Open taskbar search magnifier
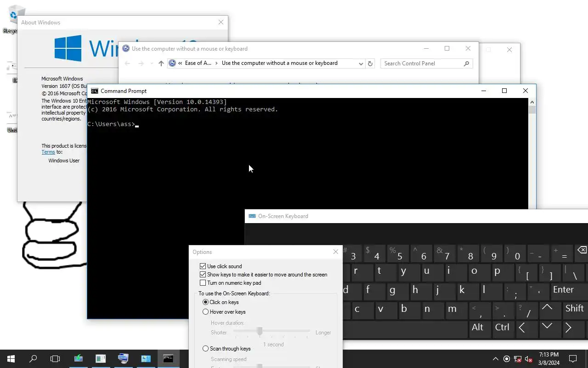This screenshot has width=588, height=368. tap(33, 359)
